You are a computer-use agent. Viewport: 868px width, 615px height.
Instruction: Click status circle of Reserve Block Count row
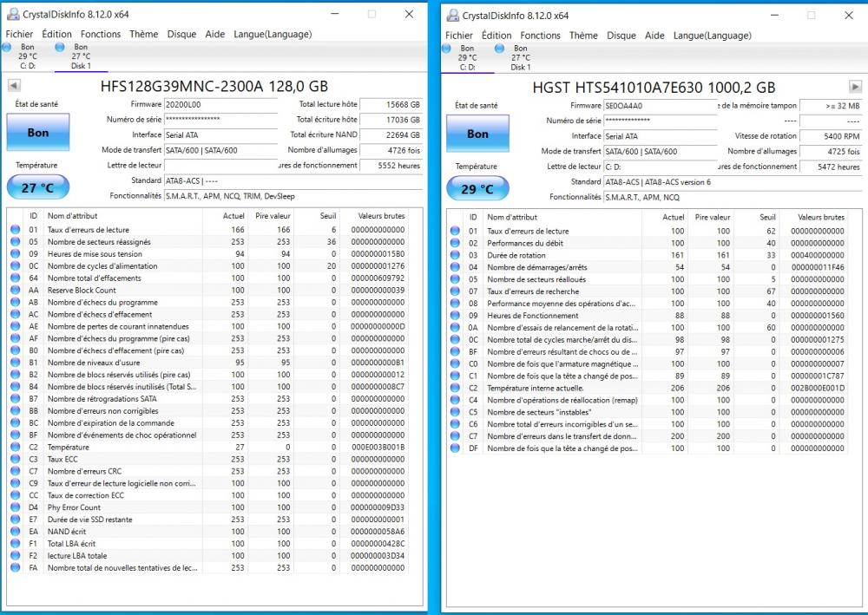15,291
